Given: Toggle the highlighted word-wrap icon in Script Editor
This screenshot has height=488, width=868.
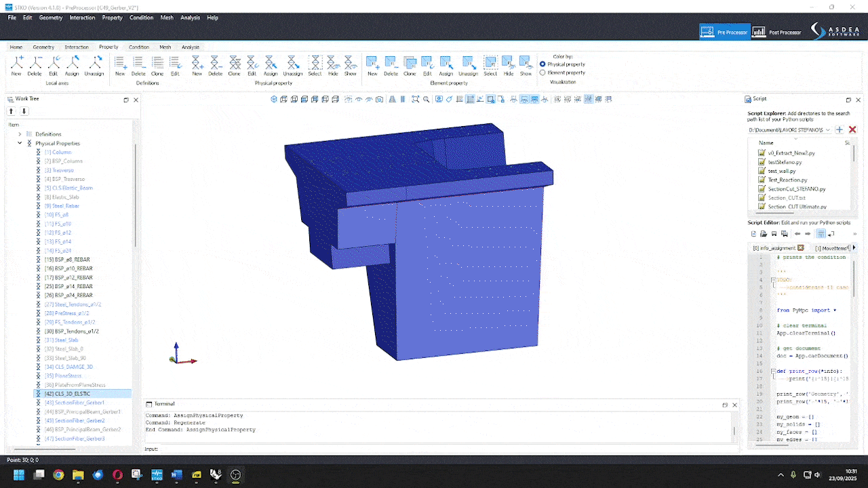Looking at the screenshot, I should pos(821,234).
